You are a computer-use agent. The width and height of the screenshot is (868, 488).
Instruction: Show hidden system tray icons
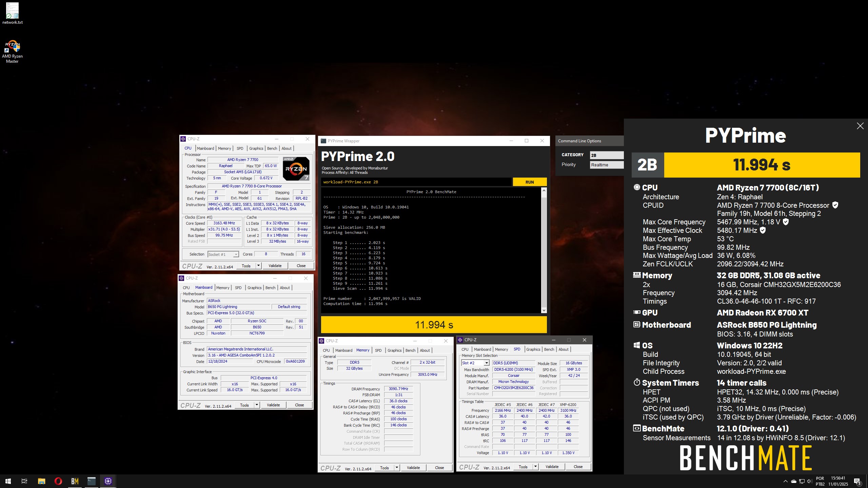pos(785,481)
